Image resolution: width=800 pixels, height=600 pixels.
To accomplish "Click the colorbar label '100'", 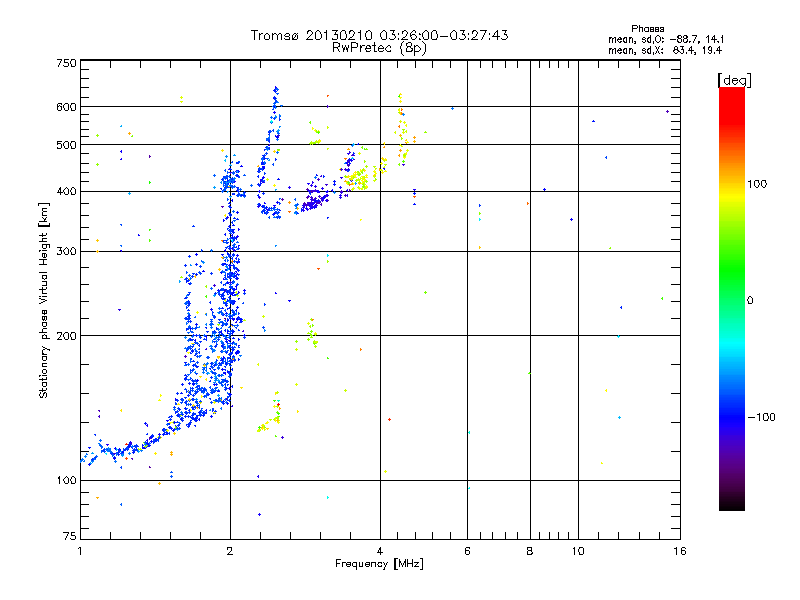I will 757,184.
